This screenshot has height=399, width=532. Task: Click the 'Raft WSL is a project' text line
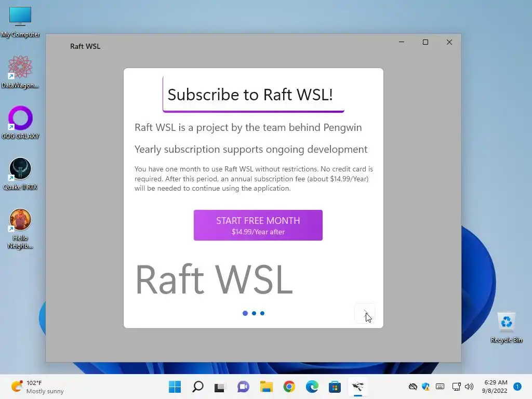pyautogui.click(x=248, y=128)
